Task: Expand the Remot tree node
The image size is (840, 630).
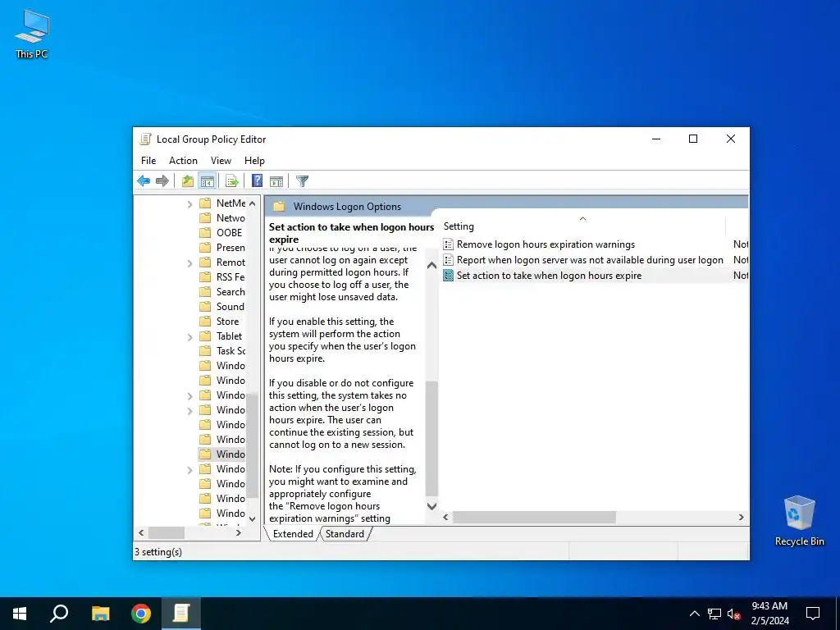Action: 189,262
